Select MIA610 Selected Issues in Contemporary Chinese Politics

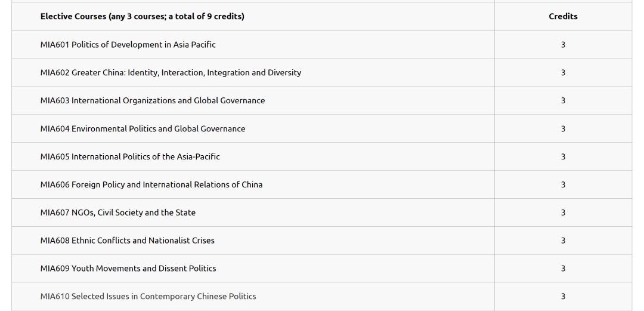[x=148, y=297]
